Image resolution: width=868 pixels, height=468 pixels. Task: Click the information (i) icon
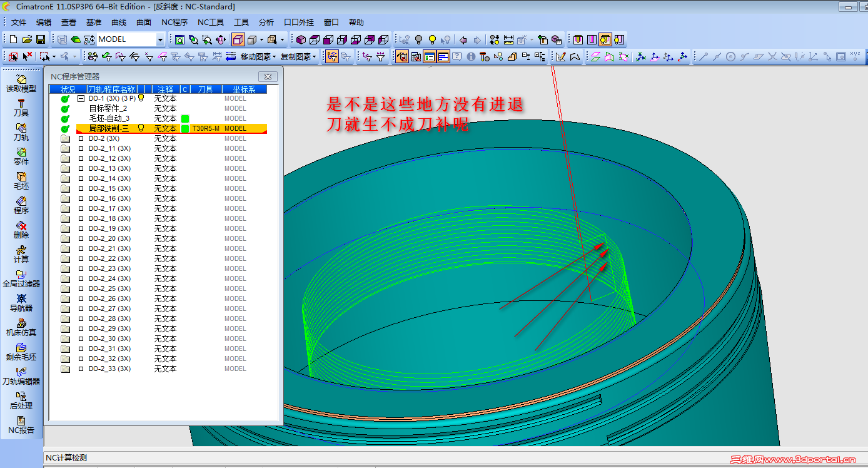471,57
